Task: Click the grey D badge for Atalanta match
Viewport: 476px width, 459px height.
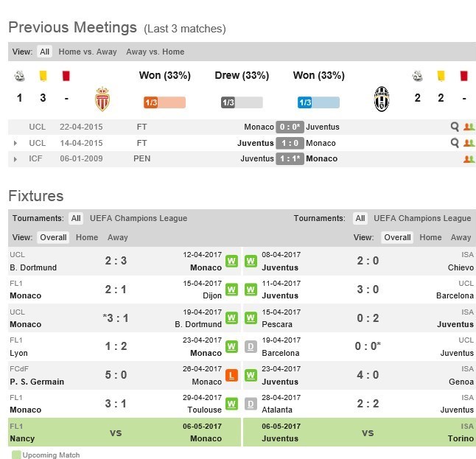Action: click(x=250, y=404)
